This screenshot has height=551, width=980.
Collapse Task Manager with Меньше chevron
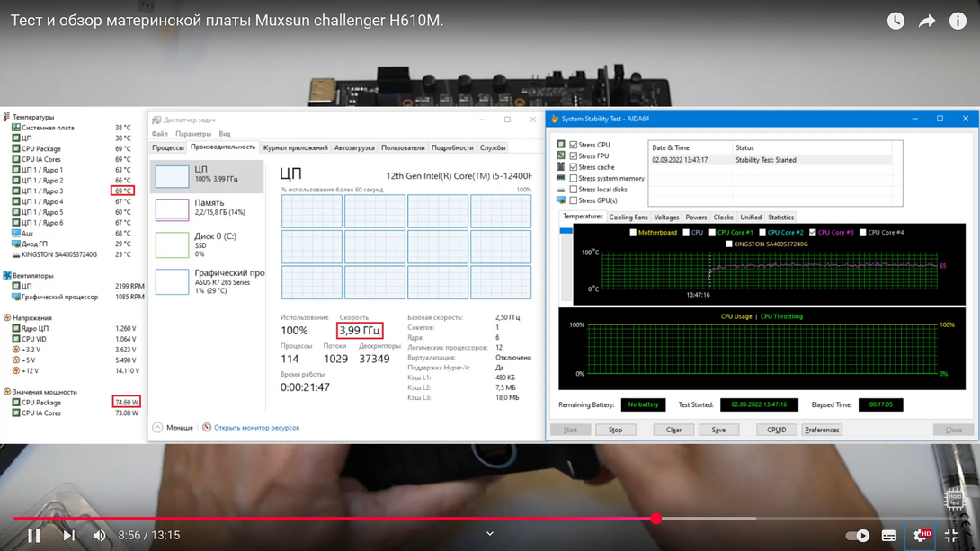point(157,427)
